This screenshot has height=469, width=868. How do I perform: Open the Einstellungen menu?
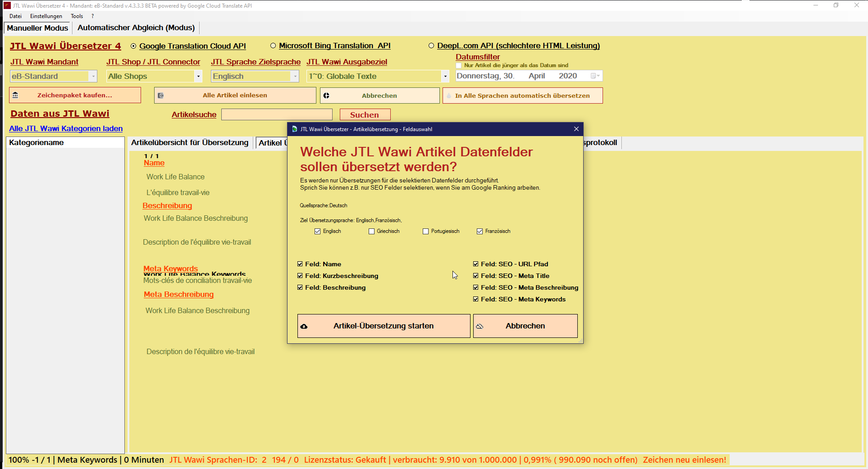[46, 16]
